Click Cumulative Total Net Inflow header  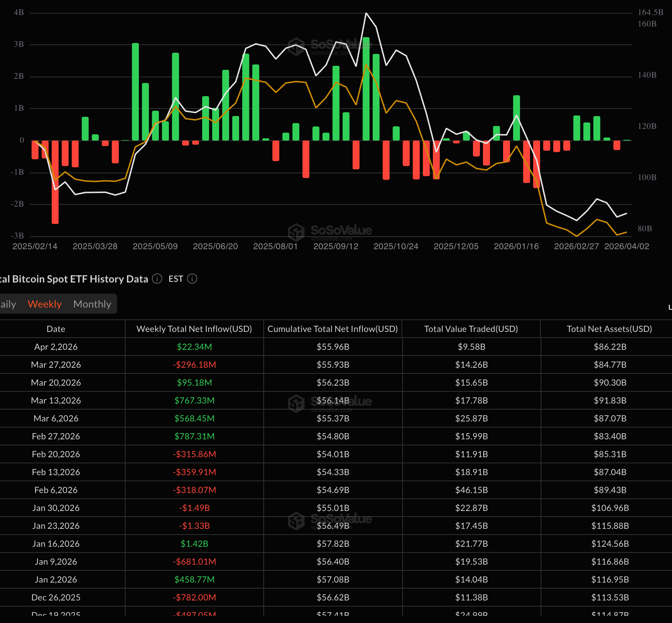(x=332, y=329)
